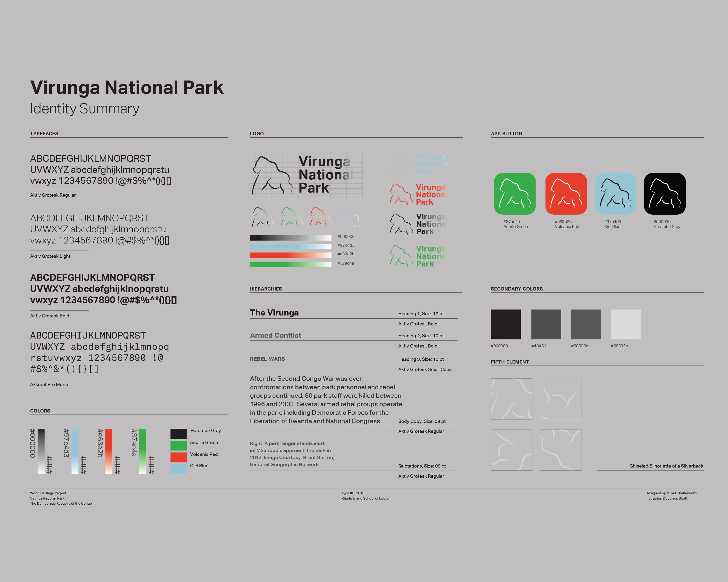Click 'World Heritage Project' footer text
The width and height of the screenshot is (728, 582).
tap(48, 493)
